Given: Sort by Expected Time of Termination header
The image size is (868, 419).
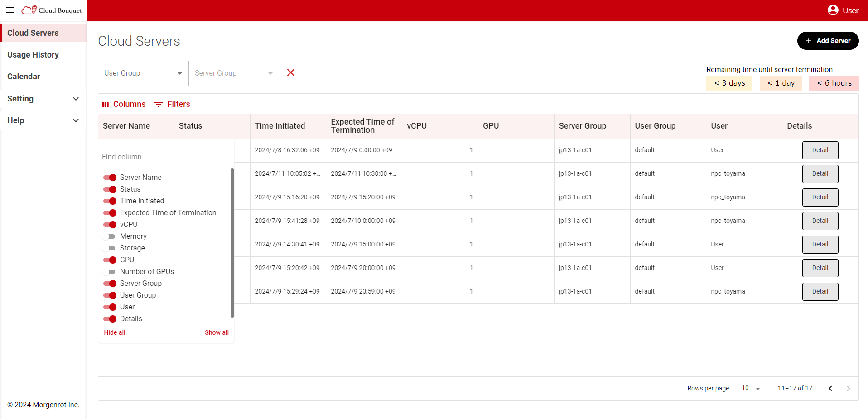Looking at the screenshot, I should point(364,126).
